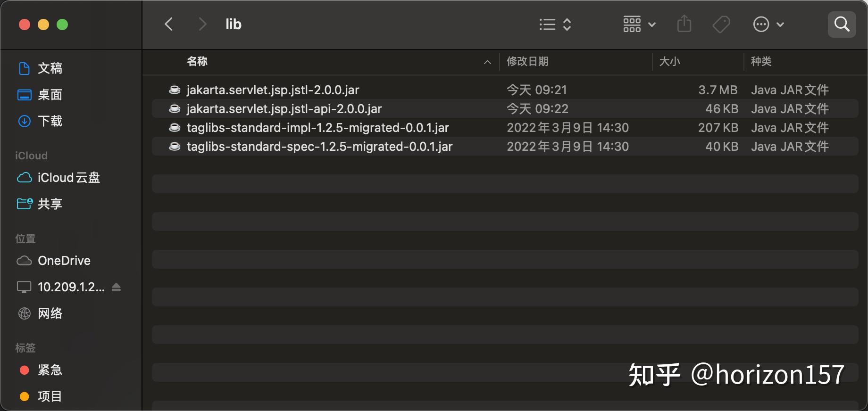Select jakarta.servlet.jsp.jstl-2.0.0.jar file
The image size is (868, 411).
[273, 90]
